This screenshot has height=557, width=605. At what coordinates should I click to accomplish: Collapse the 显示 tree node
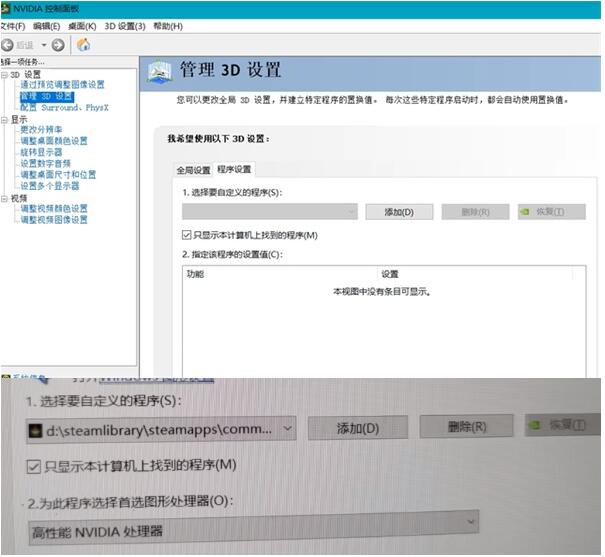pyautogui.click(x=4, y=120)
